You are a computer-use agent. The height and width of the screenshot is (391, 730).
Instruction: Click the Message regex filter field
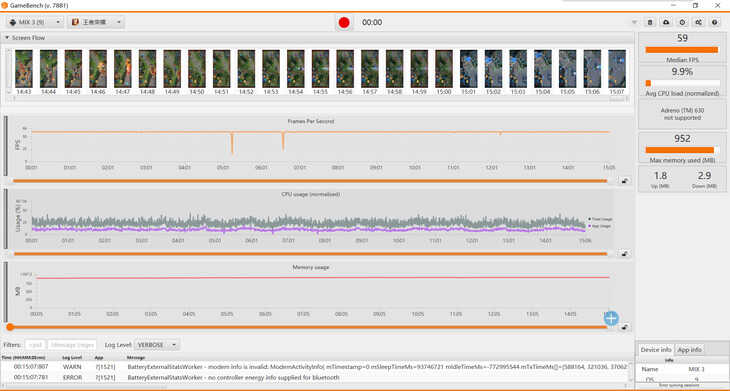click(72, 345)
